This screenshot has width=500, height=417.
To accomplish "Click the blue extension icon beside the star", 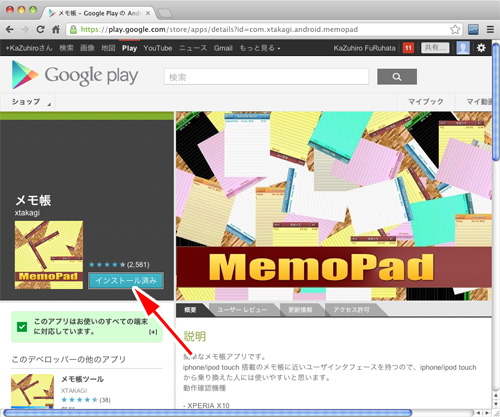I will coord(473,29).
